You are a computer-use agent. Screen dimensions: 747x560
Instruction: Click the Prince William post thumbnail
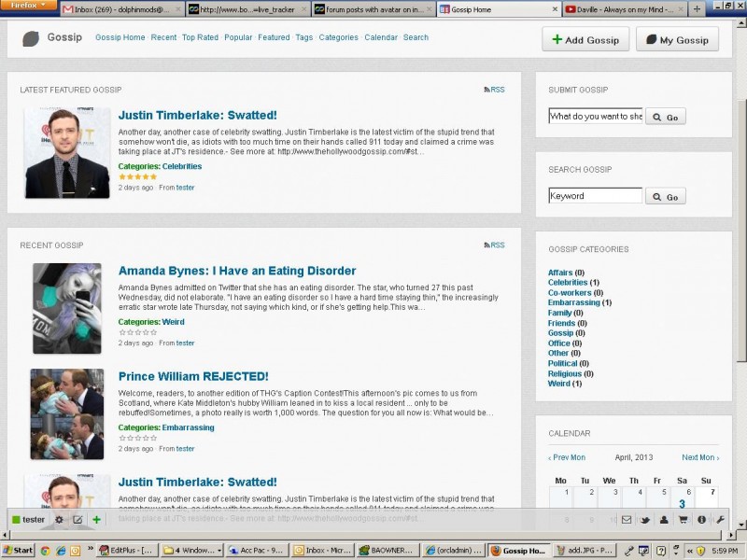point(66,413)
